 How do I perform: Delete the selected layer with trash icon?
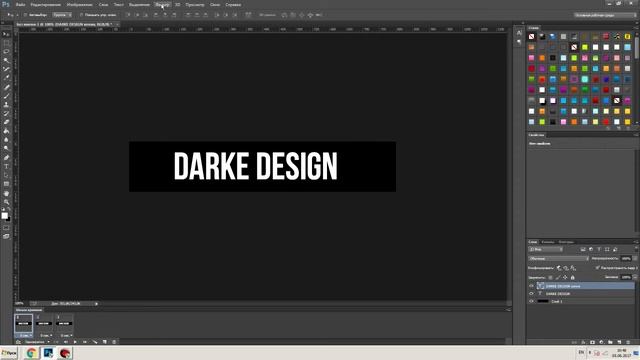628,342
